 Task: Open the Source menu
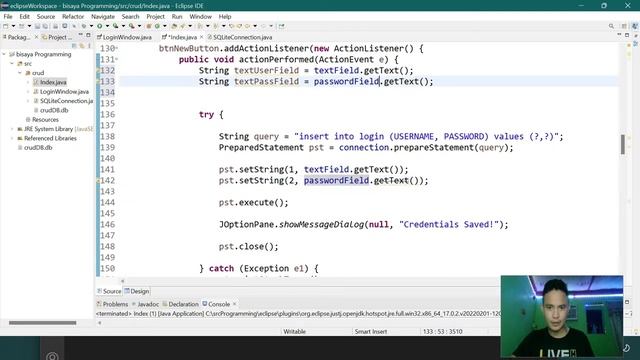(46, 16)
